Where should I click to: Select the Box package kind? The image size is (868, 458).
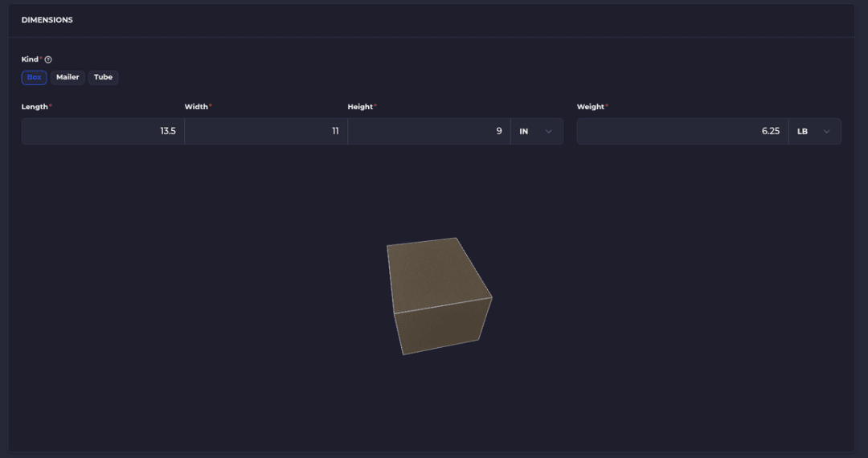click(x=35, y=77)
